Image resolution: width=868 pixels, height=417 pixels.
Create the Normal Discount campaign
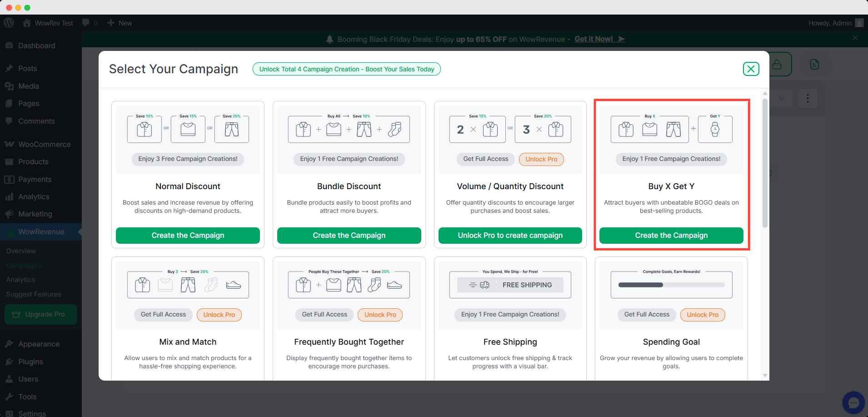point(188,236)
